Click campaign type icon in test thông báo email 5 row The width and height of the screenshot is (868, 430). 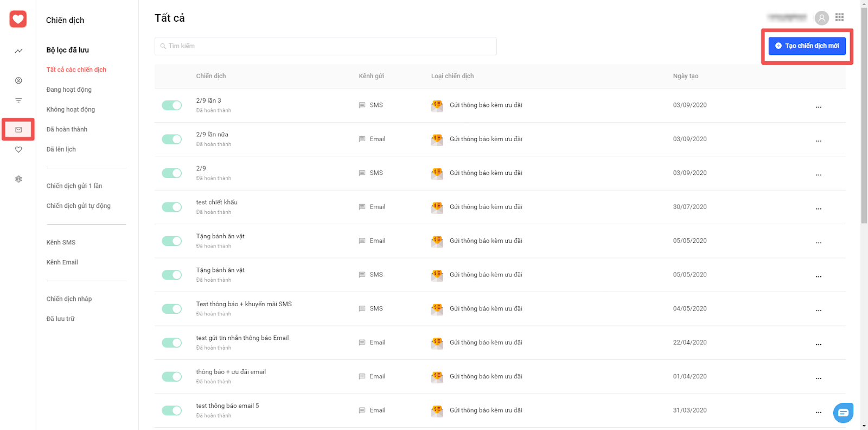[437, 411]
